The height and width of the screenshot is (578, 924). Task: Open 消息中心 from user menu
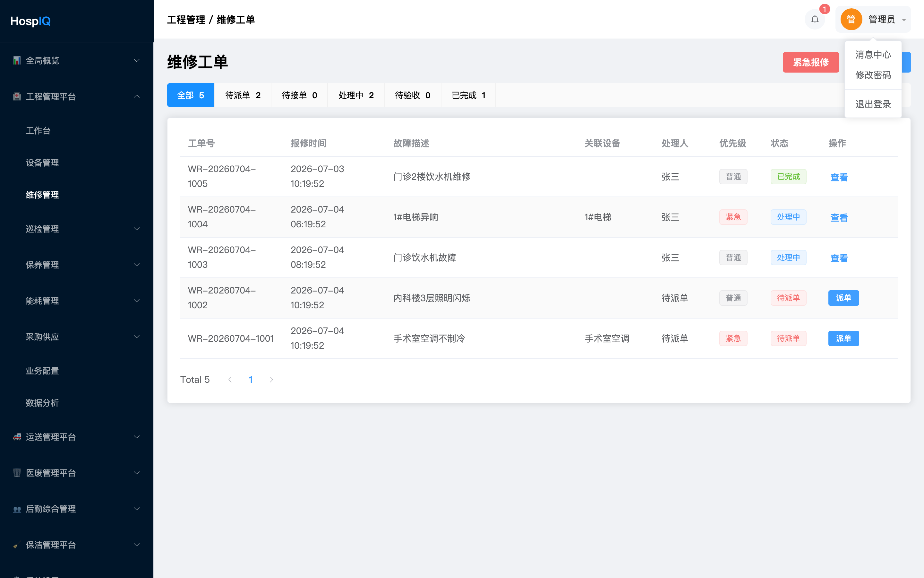click(x=873, y=55)
